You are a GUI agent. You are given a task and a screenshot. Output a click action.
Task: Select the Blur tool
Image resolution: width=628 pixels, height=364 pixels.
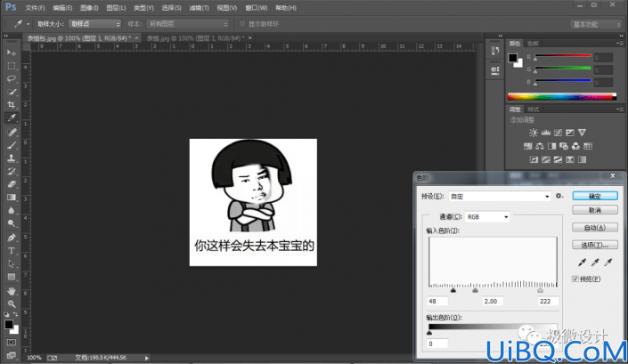point(12,211)
